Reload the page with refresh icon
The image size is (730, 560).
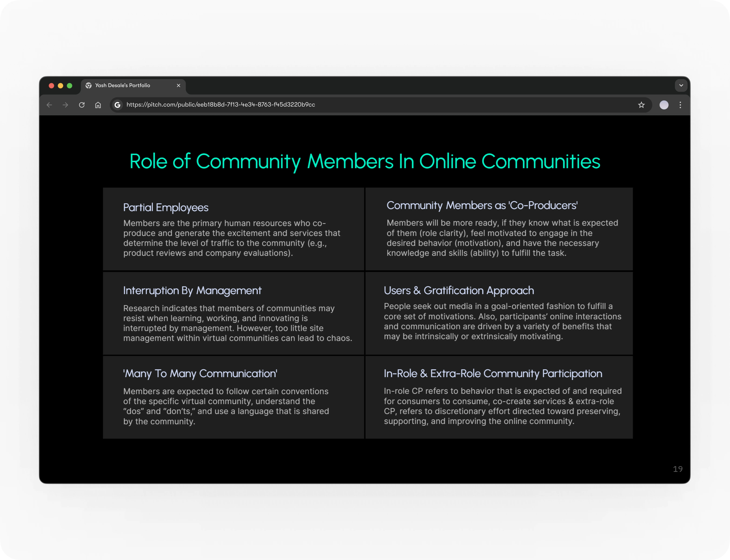82,105
